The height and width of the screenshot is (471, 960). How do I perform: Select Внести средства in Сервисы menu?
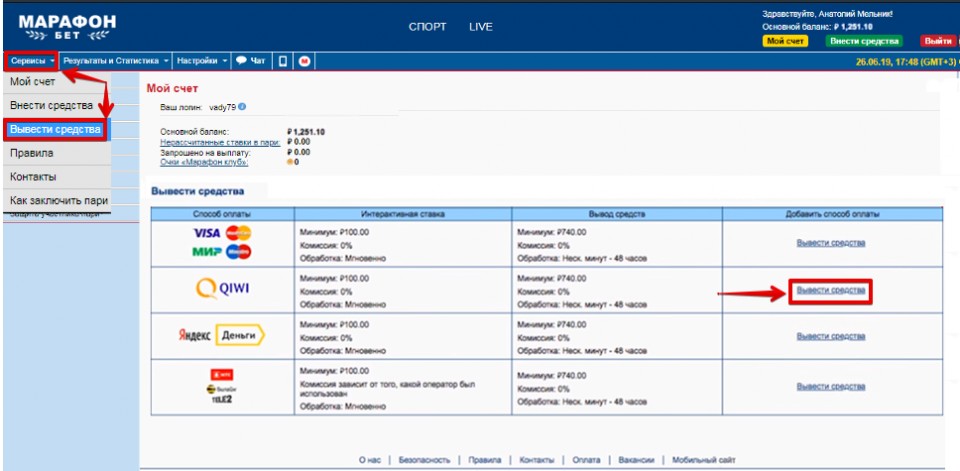coord(57,105)
